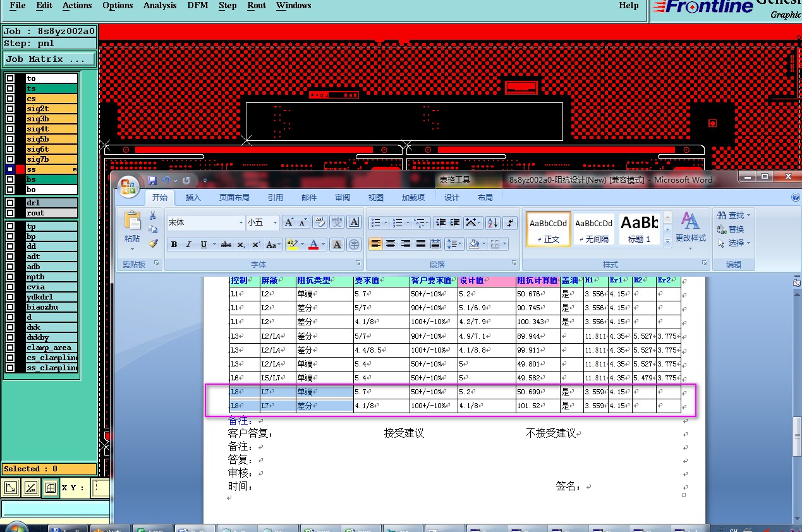Toggle checkbox for layer sig2t
Image resolution: width=802 pixels, height=532 pixels.
[x=10, y=109]
